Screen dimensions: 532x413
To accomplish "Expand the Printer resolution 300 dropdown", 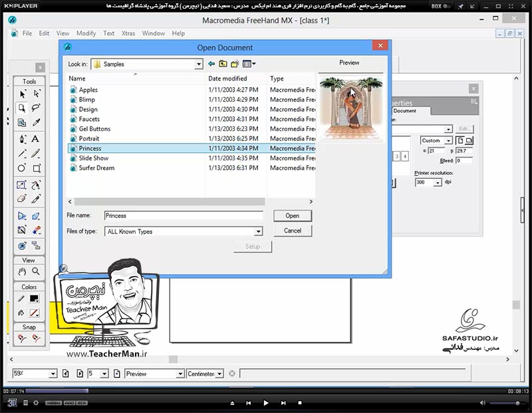I will (x=438, y=183).
